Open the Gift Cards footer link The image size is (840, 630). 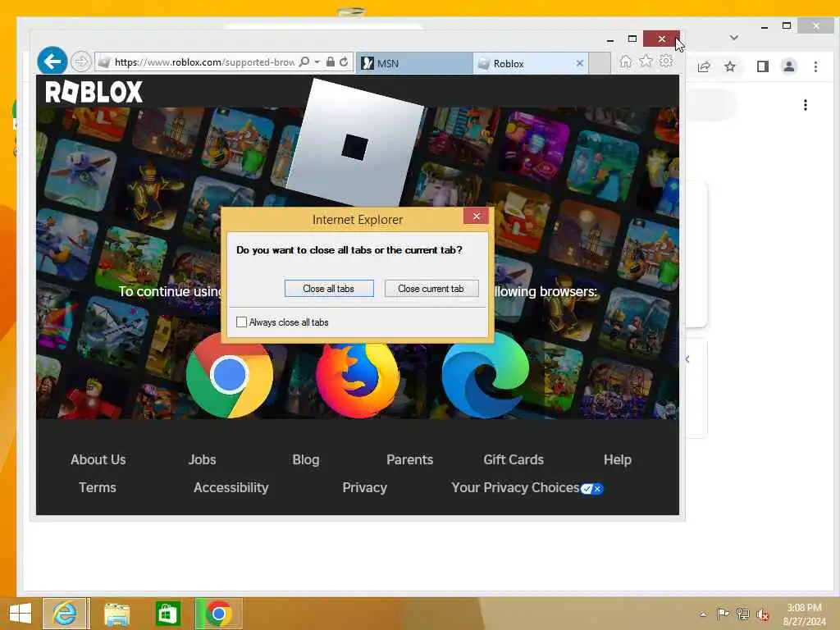(514, 459)
